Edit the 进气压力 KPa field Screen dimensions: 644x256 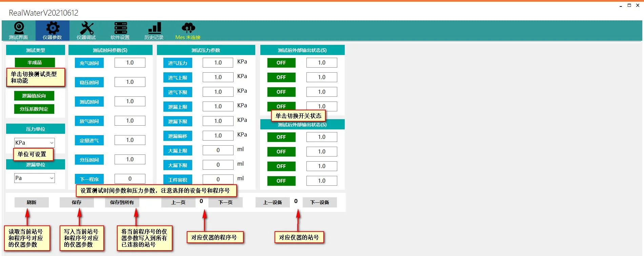218,63
